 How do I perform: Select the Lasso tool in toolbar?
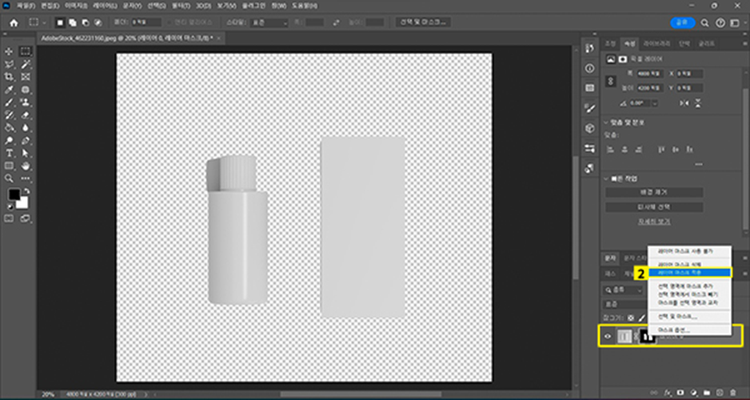tap(9, 64)
